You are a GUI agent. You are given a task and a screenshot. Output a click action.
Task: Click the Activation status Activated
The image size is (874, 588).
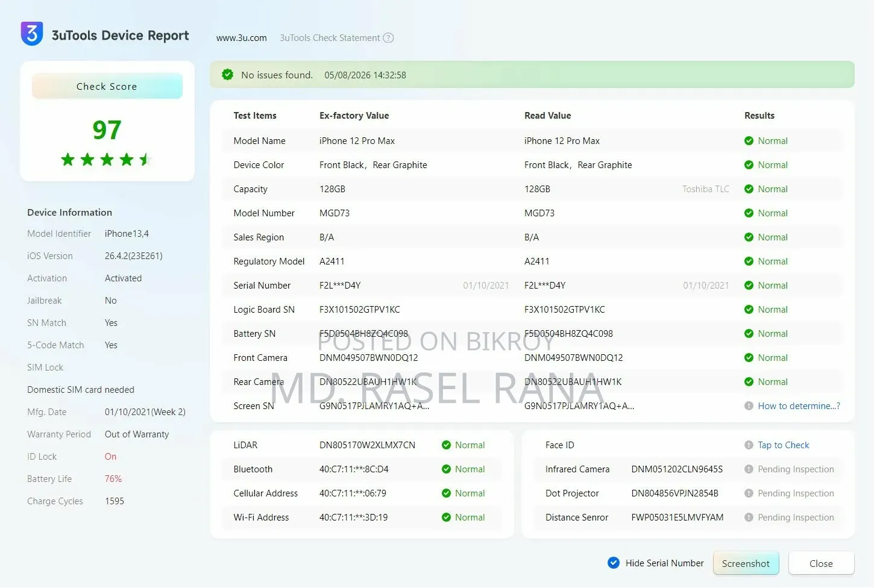[123, 278]
